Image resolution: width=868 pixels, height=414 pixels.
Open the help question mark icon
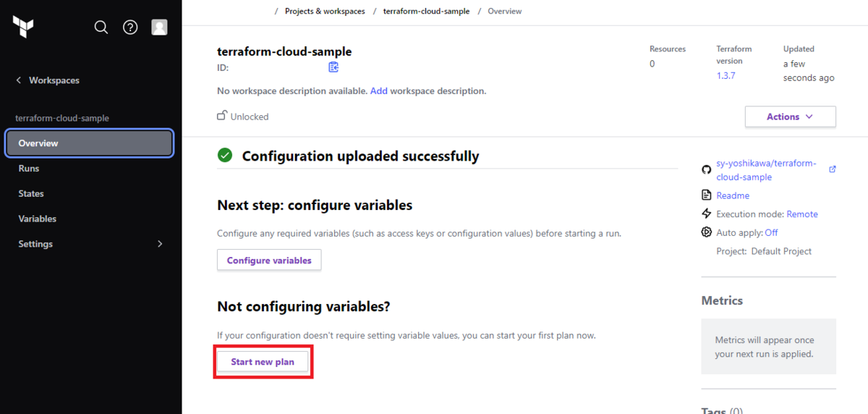(x=130, y=28)
